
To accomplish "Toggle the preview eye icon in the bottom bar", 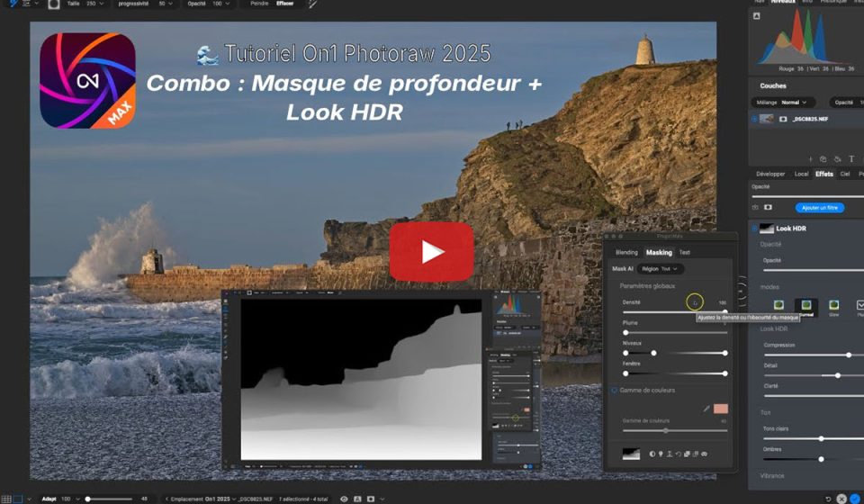I will (x=344, y=499).
